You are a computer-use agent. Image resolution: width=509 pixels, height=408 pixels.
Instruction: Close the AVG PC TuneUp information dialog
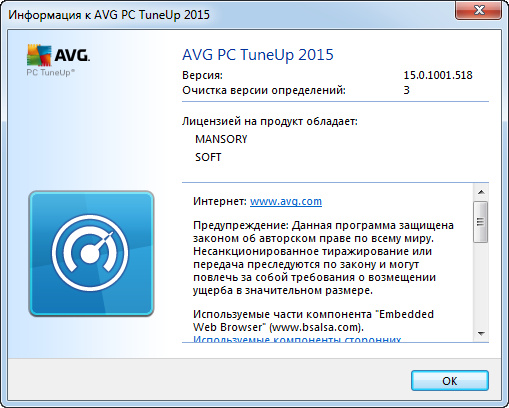(478, 10)
